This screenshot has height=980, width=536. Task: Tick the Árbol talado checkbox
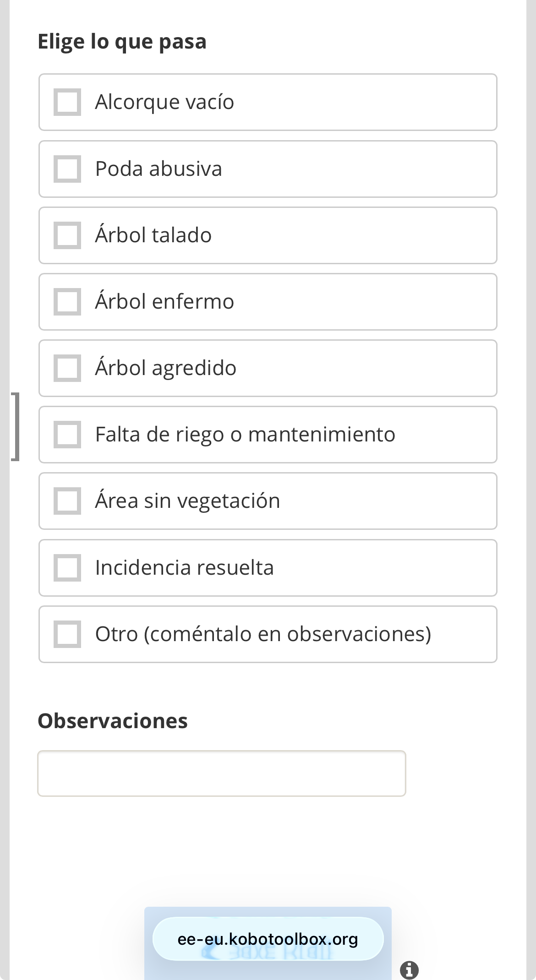pos(67,235)
